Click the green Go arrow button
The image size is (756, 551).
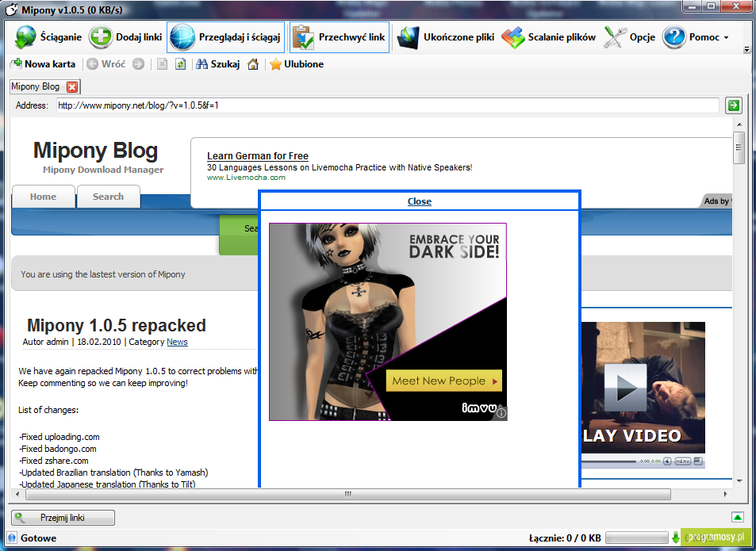coord(734,105)
